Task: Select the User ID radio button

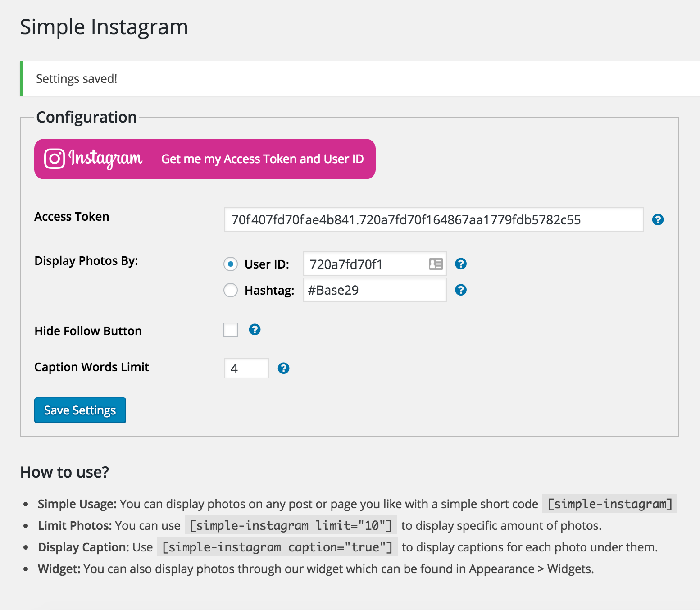Action: [231, 264]
